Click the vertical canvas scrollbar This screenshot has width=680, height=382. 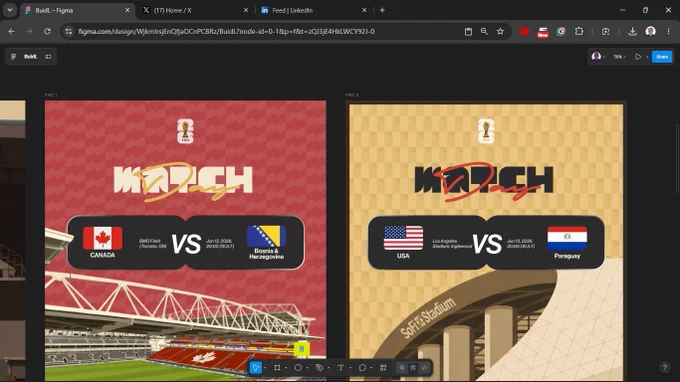click(677, 158)
